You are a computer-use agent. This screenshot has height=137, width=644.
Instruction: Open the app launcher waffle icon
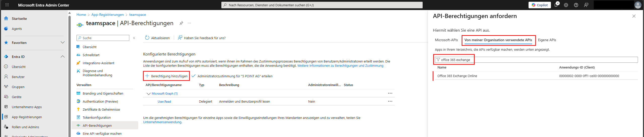pos(7,5)
